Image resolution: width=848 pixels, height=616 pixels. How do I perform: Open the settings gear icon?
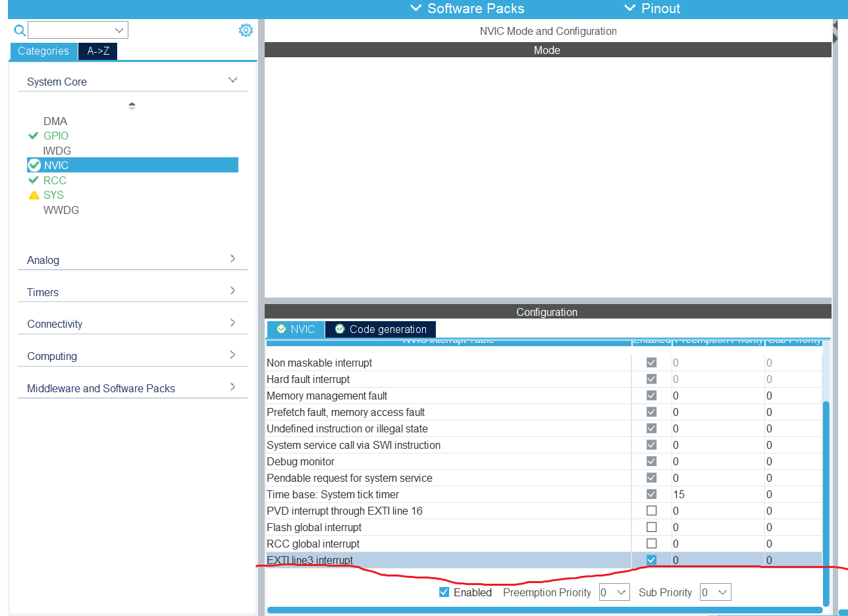246,30
